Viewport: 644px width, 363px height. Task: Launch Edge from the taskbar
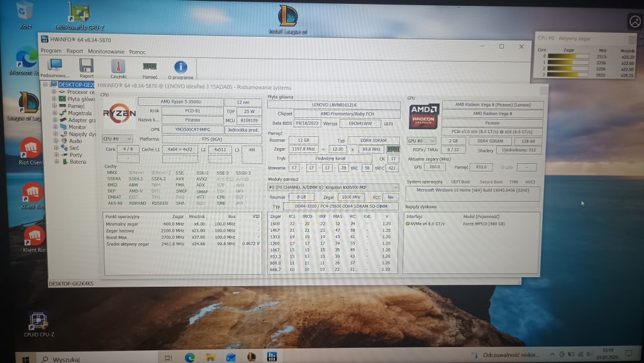(189, 357)
